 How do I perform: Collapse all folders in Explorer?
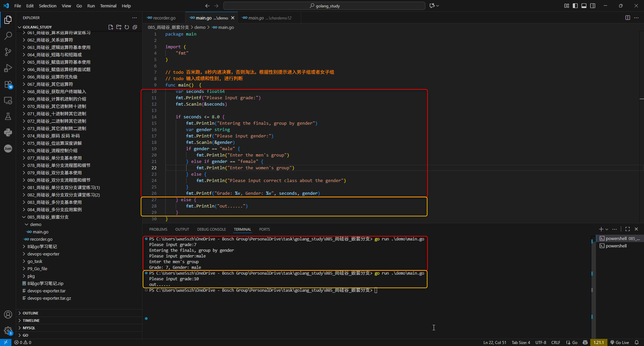(x=135, y=27)
